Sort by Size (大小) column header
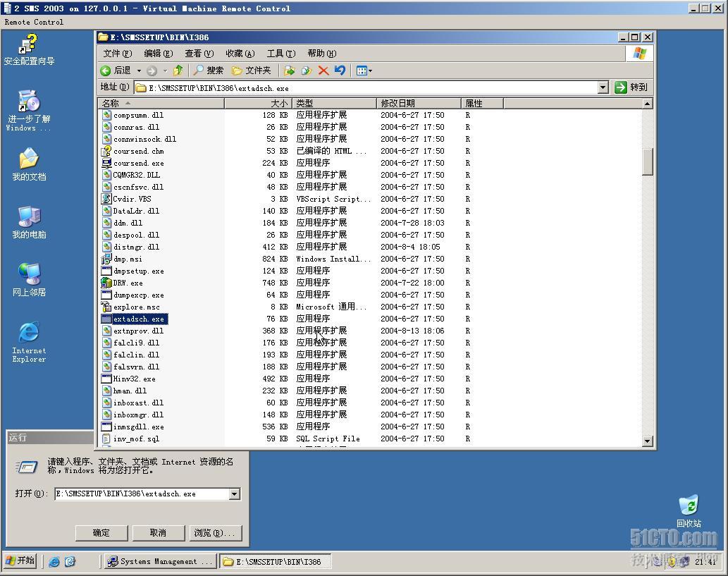 click(258, 103)
